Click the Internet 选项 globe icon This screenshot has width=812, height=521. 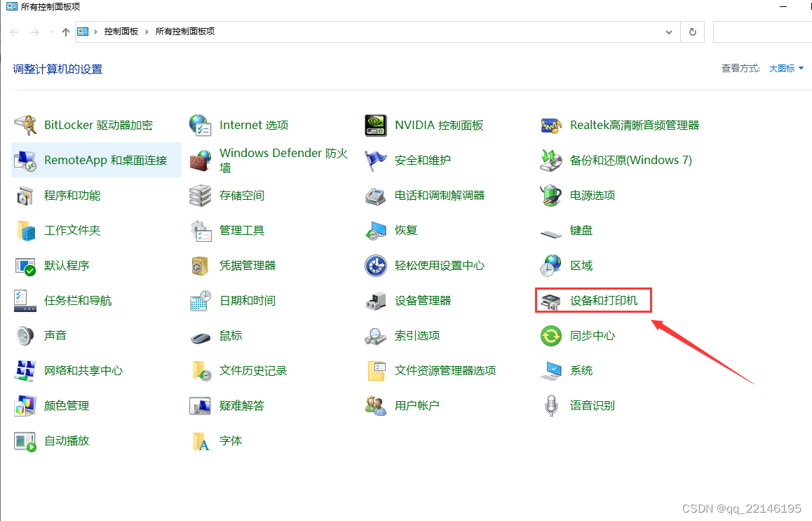click(201, 126)
